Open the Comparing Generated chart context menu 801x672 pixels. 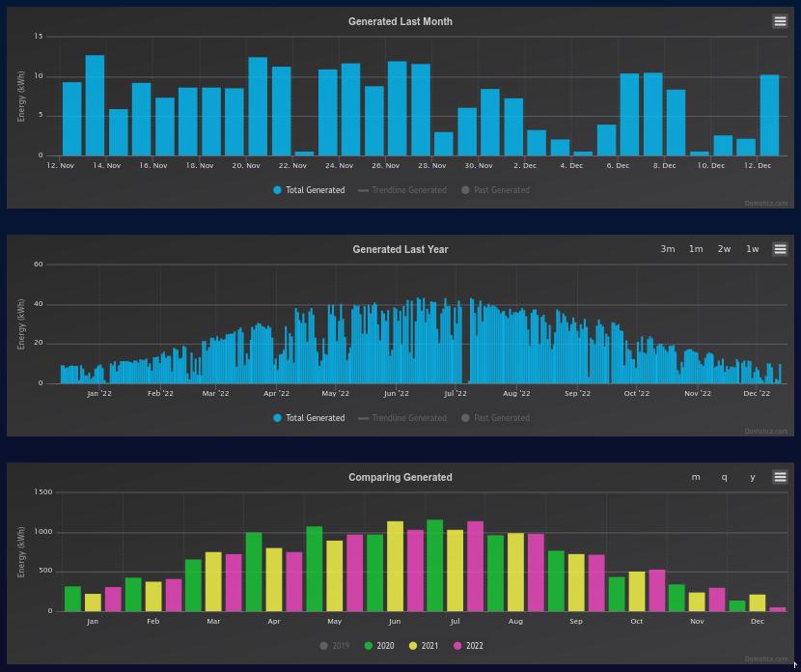pos(780,477)
